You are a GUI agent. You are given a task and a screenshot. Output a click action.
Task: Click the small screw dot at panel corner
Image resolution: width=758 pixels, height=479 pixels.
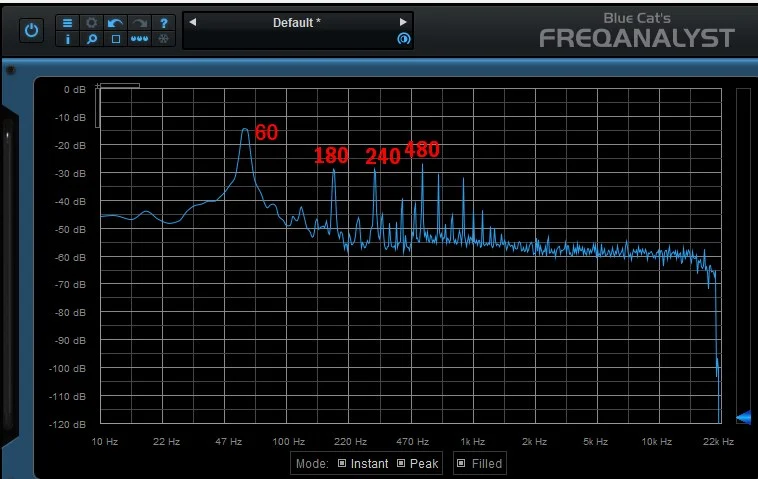(10, 71)
